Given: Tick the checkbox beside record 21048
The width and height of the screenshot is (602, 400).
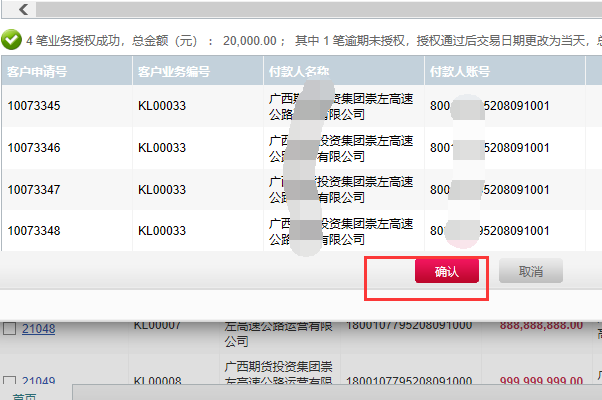Looking at the screenshot, I should pos(9,330).
